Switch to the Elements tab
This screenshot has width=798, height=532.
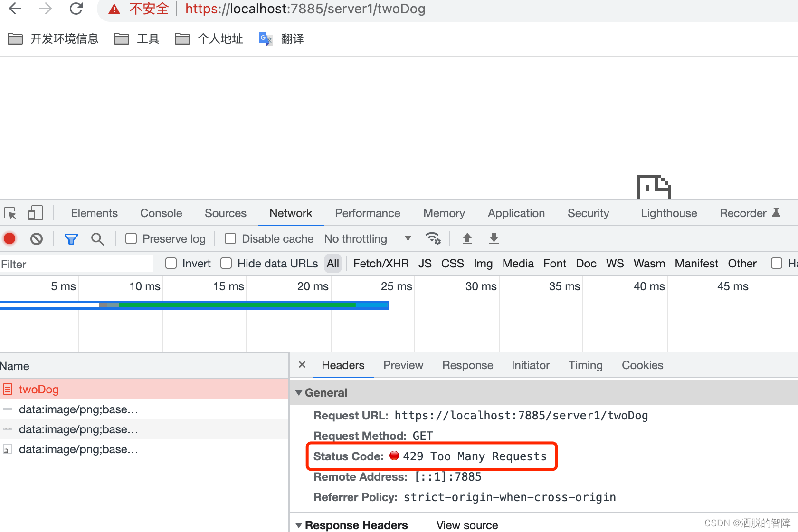(94, 213)
